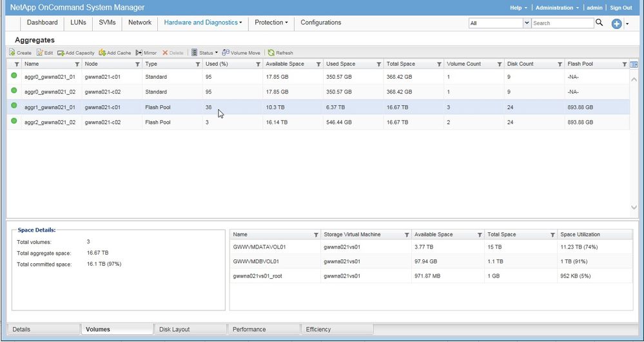Open the Network tab
Screen dimensions: 644x342
click(140, 23)
